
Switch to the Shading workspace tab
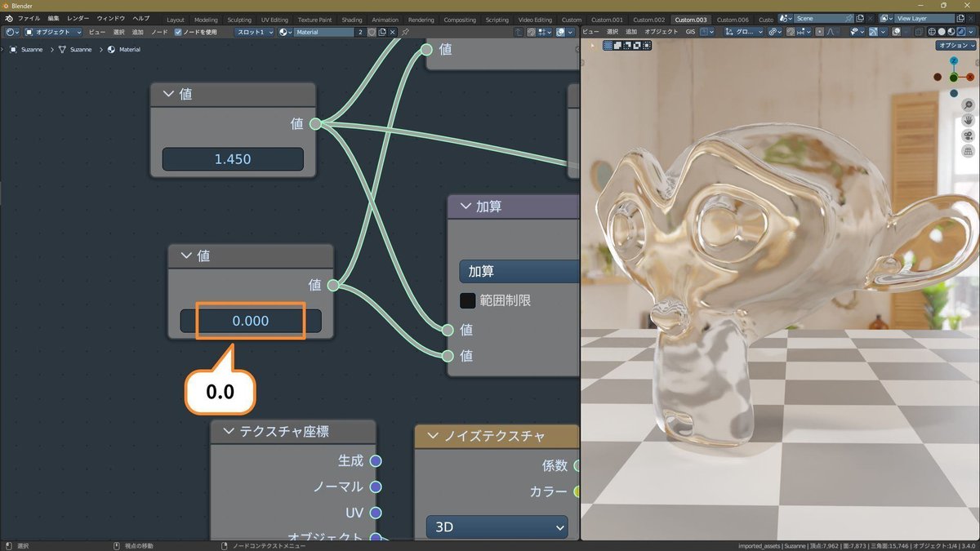pyautogui.click(x=352, y=20)
